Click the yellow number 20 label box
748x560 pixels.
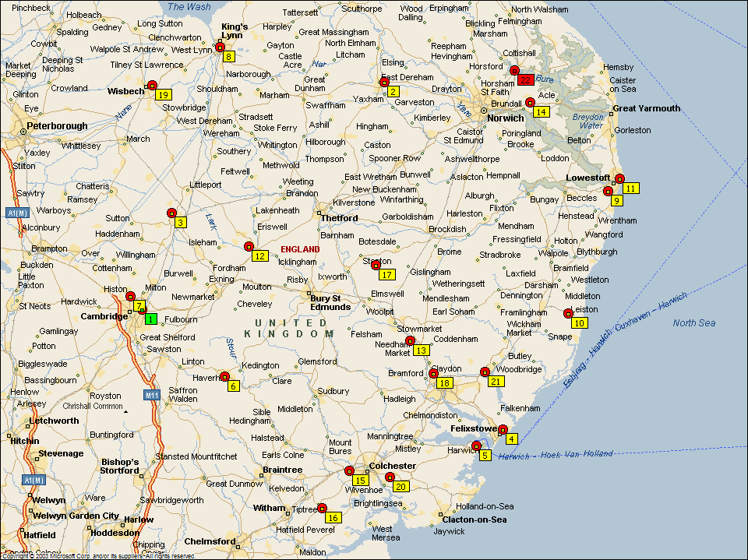(400, 486)
